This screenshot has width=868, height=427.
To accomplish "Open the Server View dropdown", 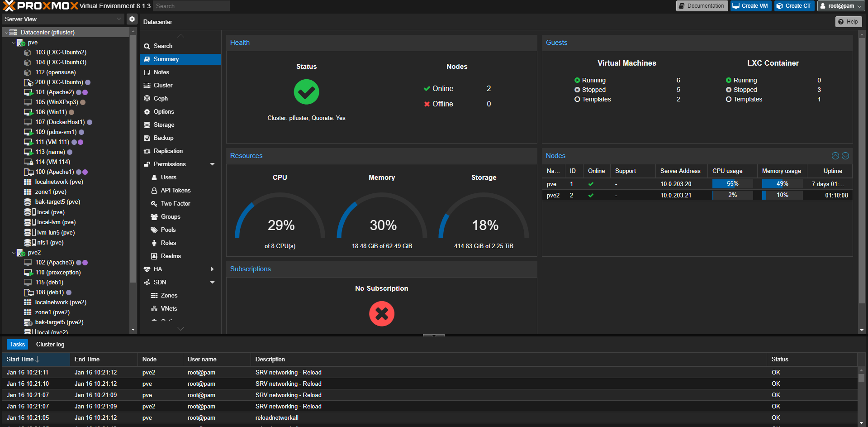I will pyautogui.click(x=119, y=19).
